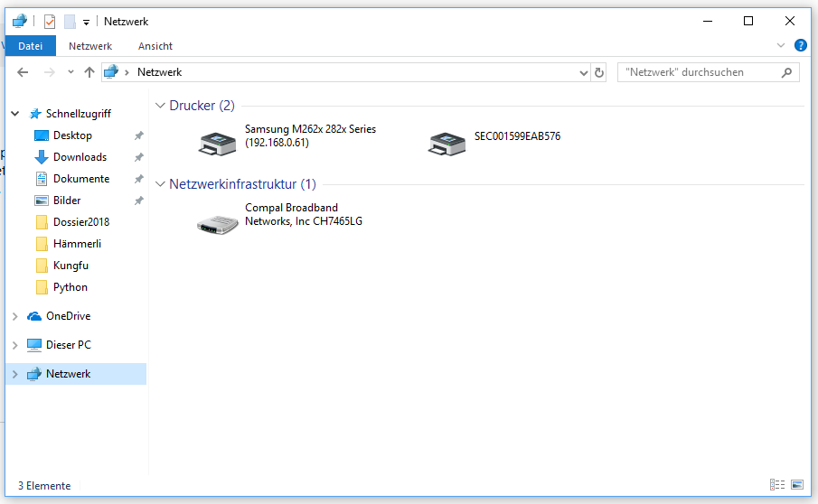The width and height of the screenshot is (818, 504).
Task: Open Bilder in the sidebar
Action: click(x=67, y=201)
